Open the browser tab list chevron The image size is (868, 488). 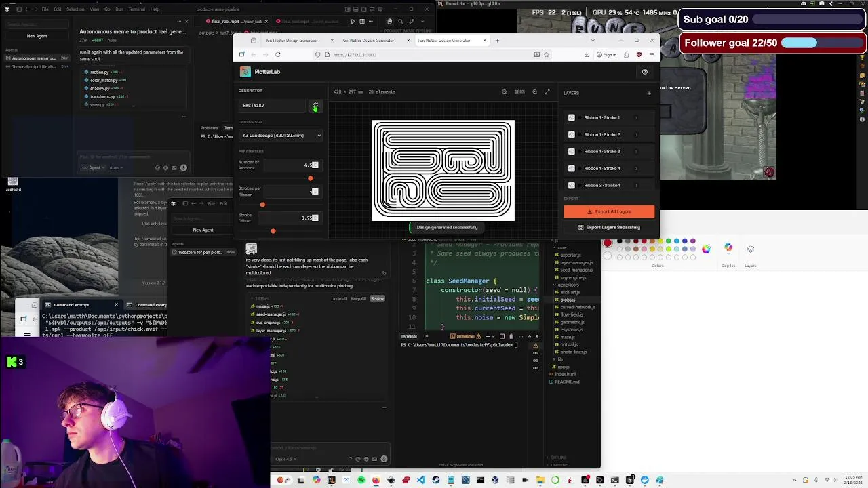(x=593, y=41)
